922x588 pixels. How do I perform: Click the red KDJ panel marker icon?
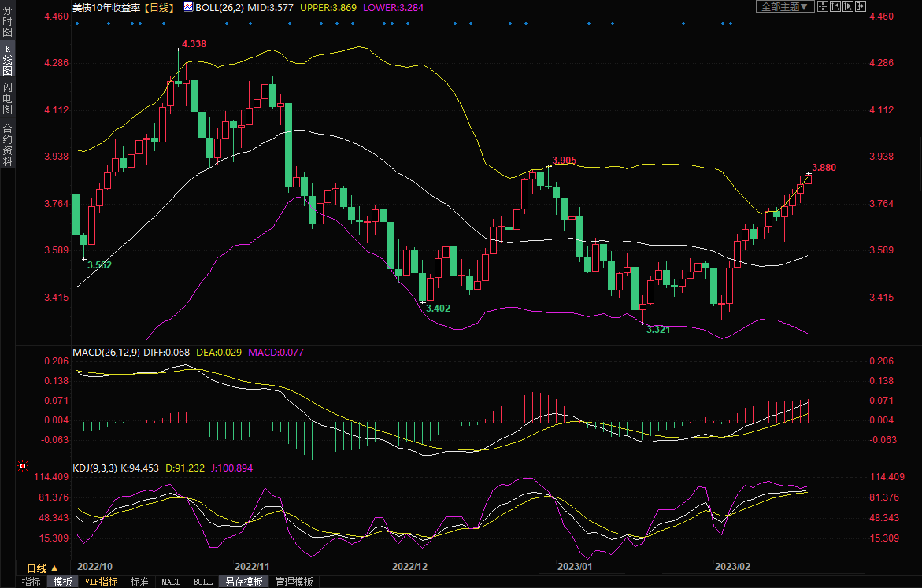pyautogui.click(x=23, y=466)
